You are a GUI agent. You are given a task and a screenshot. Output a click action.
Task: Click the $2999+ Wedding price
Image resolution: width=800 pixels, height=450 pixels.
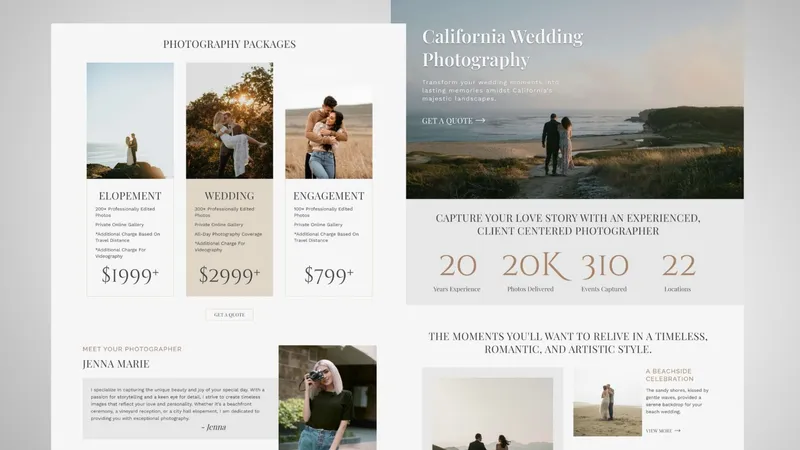pos(229,275)
